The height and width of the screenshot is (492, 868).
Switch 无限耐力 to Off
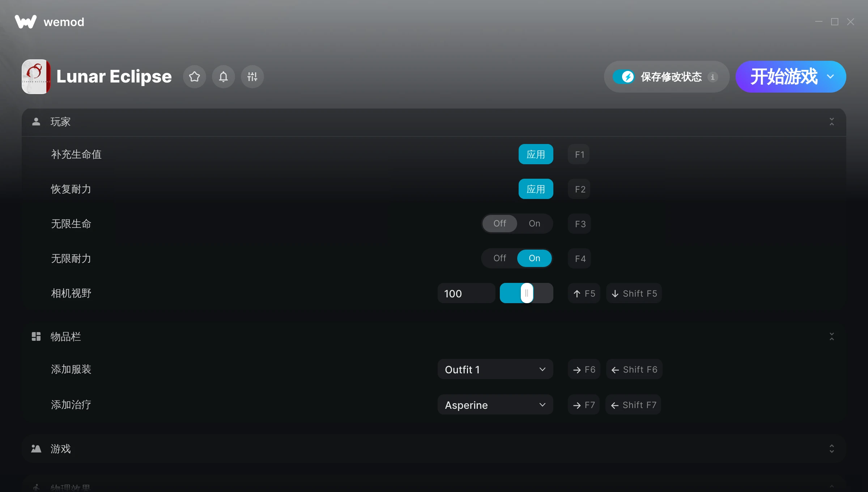499,258
